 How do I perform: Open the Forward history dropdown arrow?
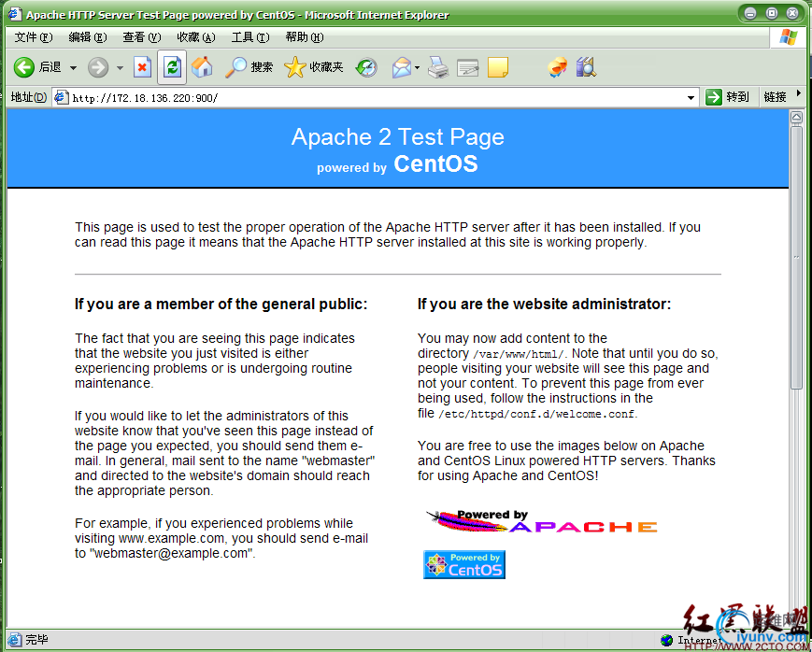121,68
